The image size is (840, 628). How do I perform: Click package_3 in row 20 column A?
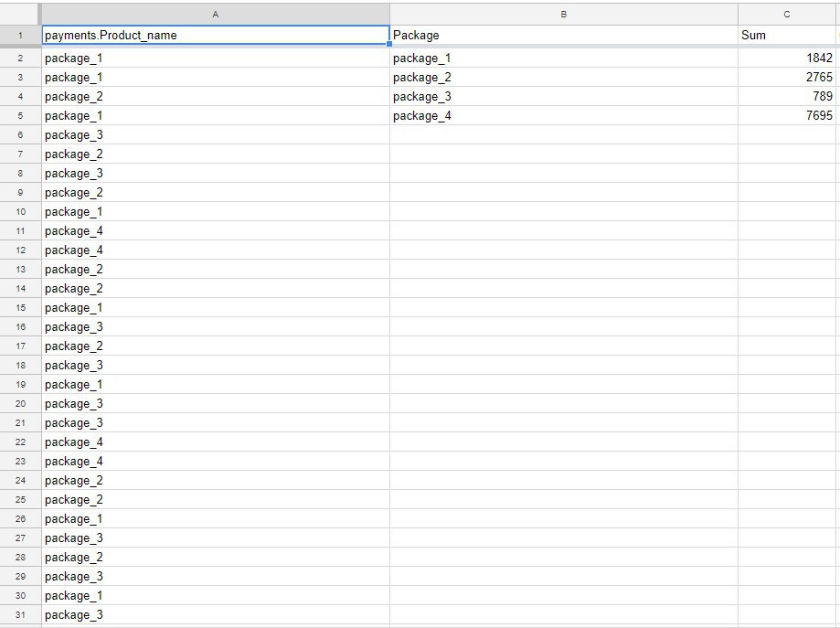[x=216, y=403]
